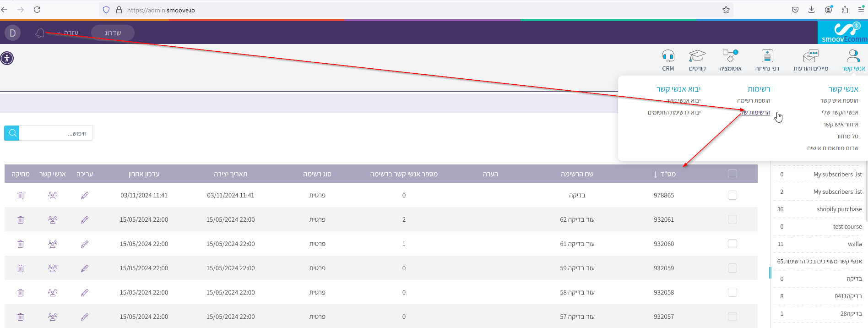View contacts of list 932060

coord(53,244)
